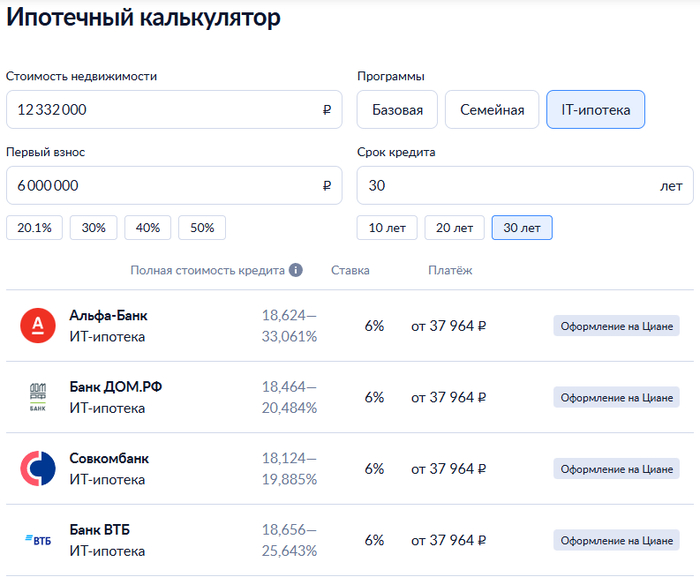The width and height of the screenshot is (700, 577).
Task: Click the 18,656–25,643% credit cost value
Action: tap(289, 540)
